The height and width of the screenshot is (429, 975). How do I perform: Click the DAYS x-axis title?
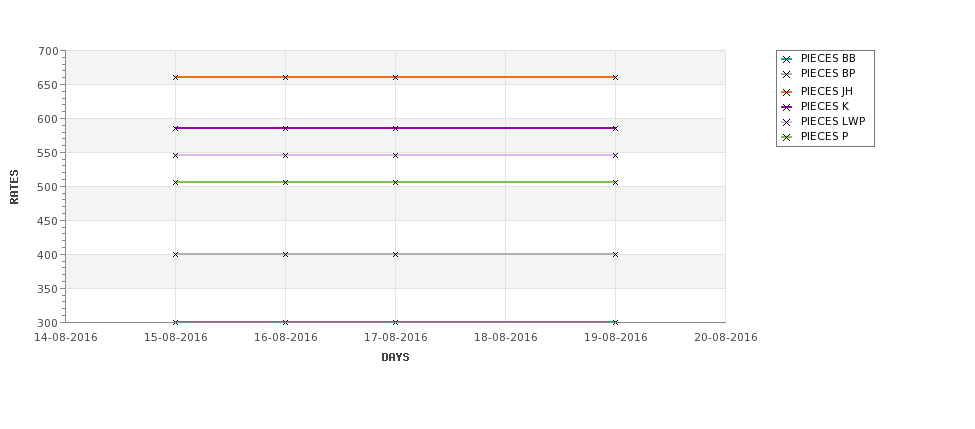[395, 358]
